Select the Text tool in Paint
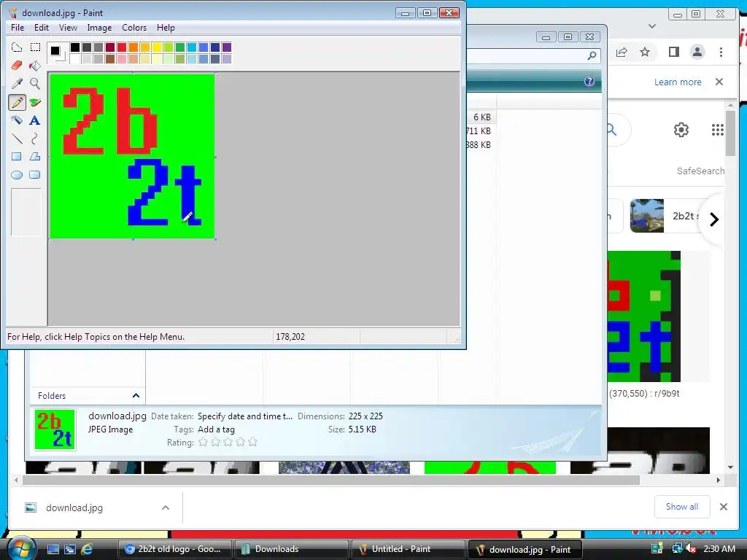 click(x=35, y=120)
